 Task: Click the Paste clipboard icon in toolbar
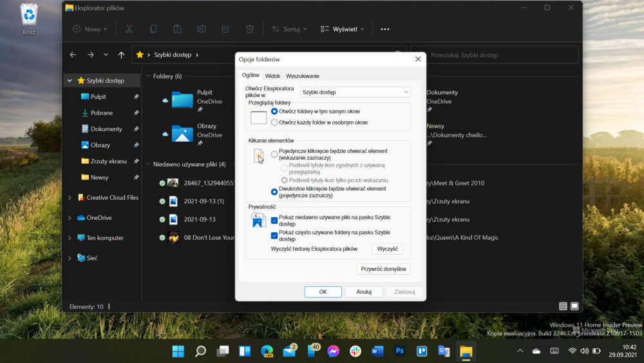(x=177, y=29)
